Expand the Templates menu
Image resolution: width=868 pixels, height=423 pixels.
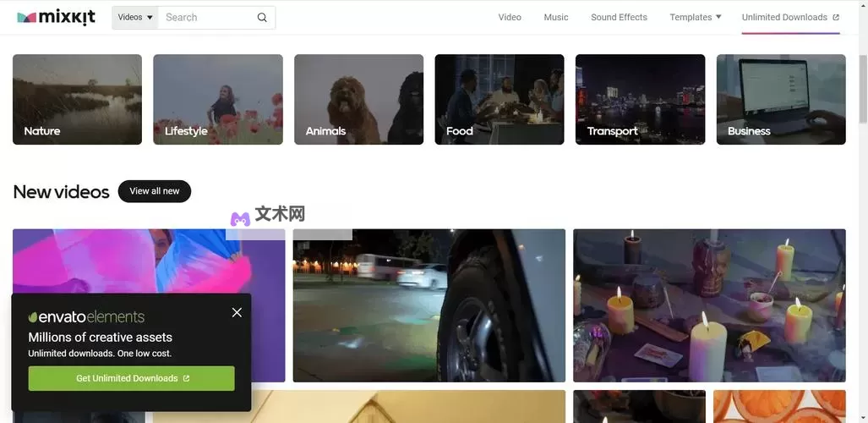click(x=695, y=18)
